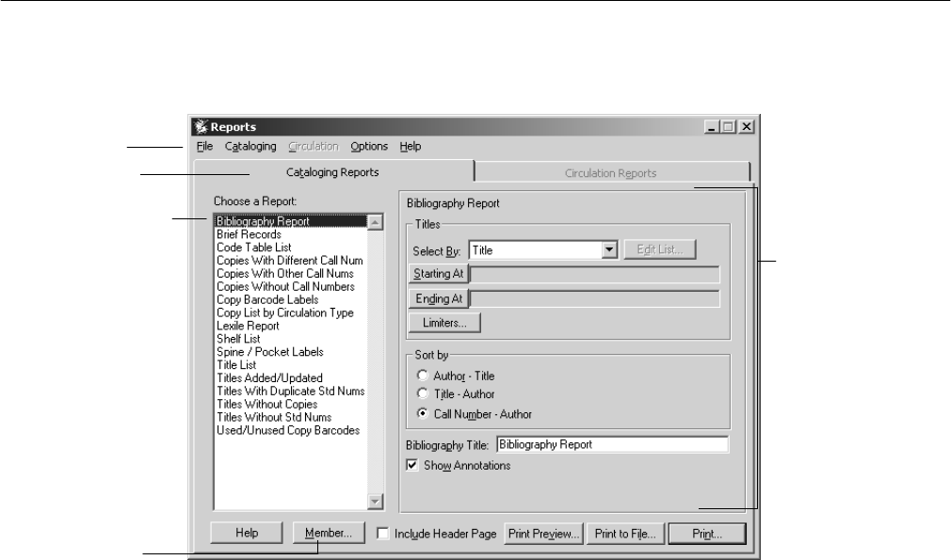Screen dimensions: 951x560
Task: Open the Cataloging menu
Action: pos(250,146)
